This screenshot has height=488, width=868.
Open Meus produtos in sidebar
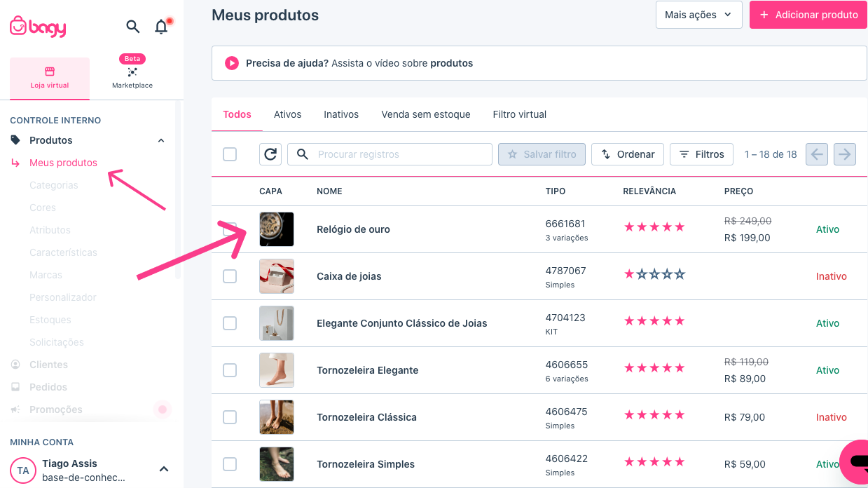click(63, 163)
